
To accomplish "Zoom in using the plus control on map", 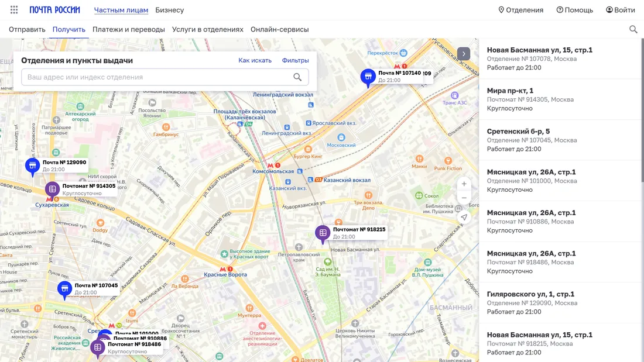I will pyautogui.click(x=464, y=184).
